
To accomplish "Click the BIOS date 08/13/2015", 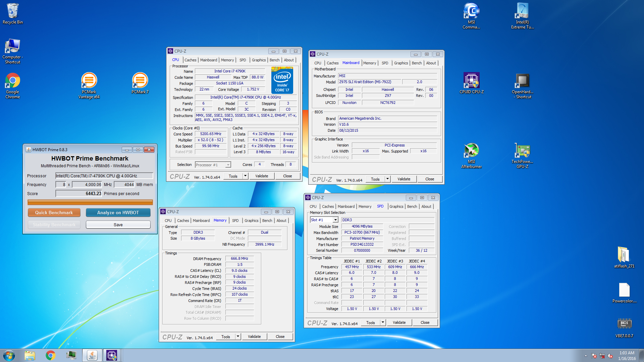I will pos(387,130).
